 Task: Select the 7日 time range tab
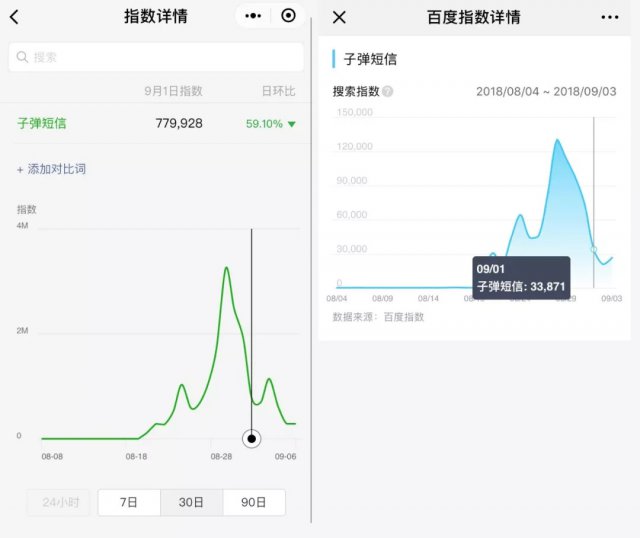click(129, 502)
